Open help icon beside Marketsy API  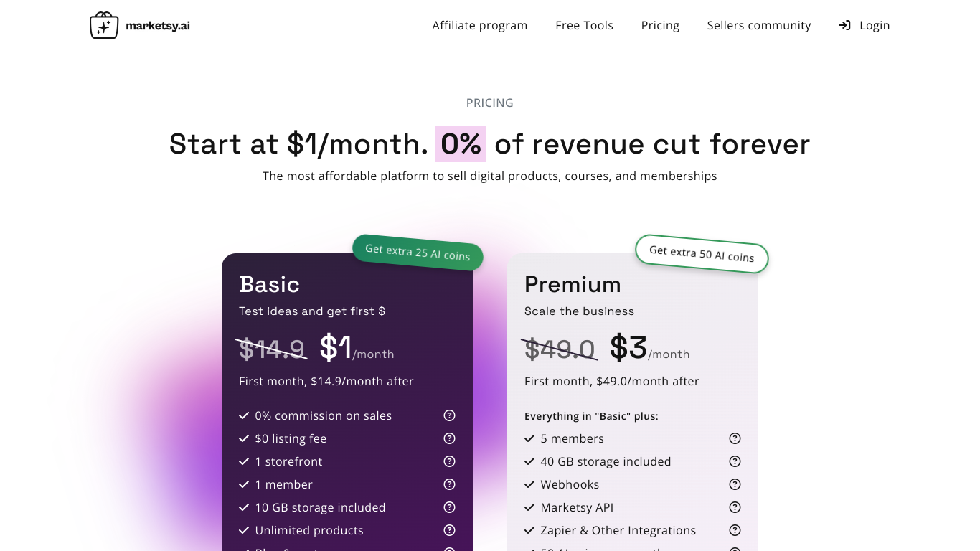[x=735, y=507]
